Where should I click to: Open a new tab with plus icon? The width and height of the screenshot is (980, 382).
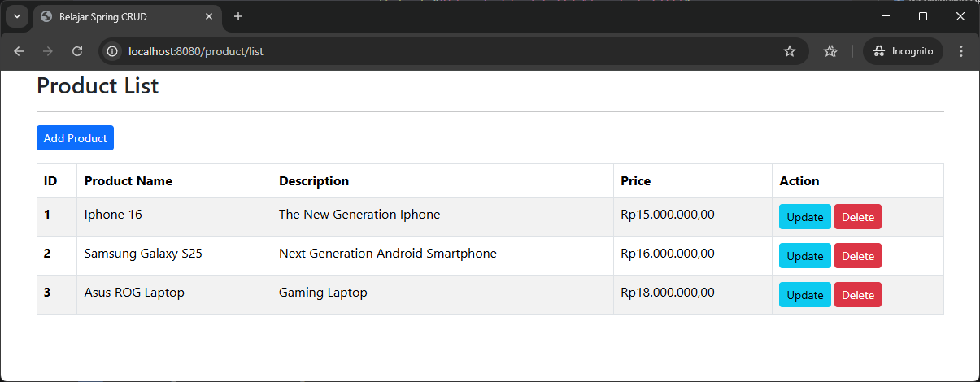238,16
